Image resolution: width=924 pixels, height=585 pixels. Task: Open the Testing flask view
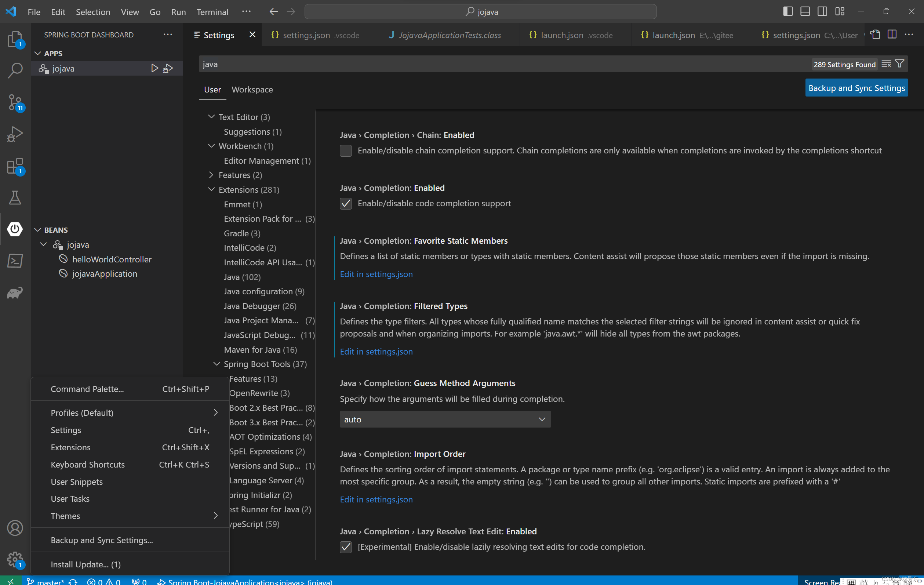click(15, 198)
